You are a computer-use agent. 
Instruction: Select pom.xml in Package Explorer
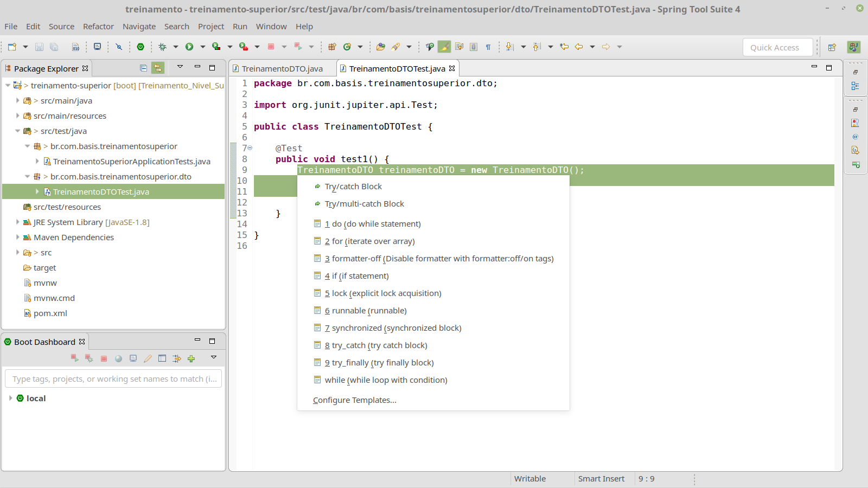[50, 313]
